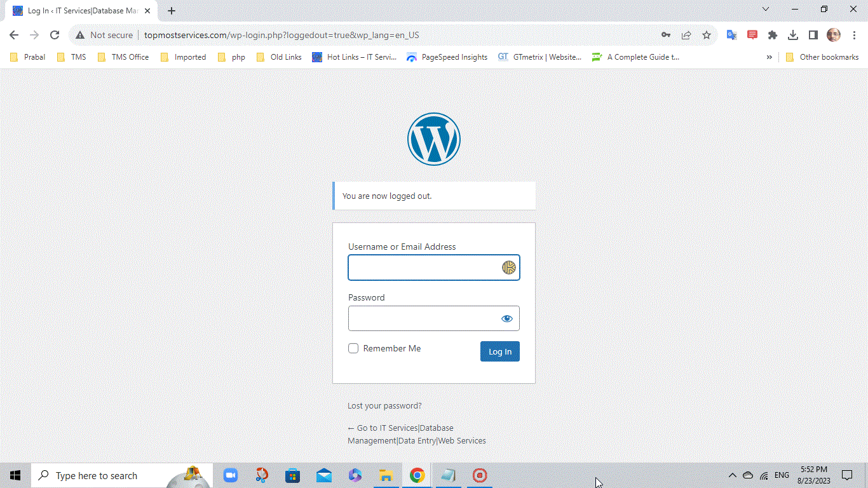
Task: Click the ENG language indicator
Action: coord(782,475)
